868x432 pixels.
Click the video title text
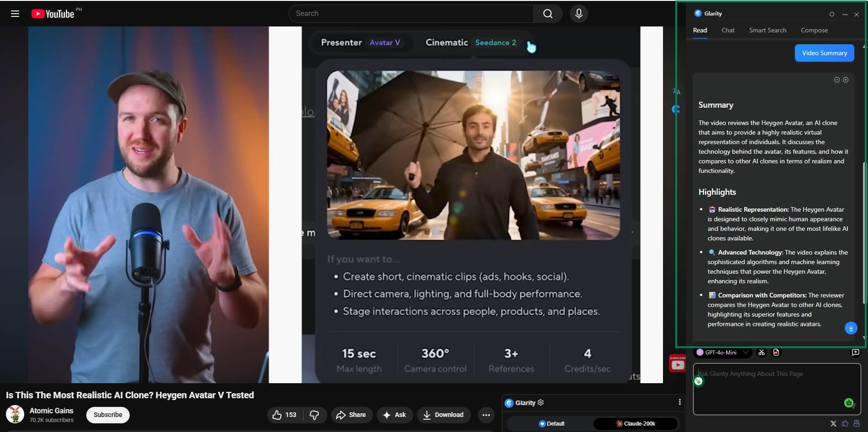click(130, 395)
